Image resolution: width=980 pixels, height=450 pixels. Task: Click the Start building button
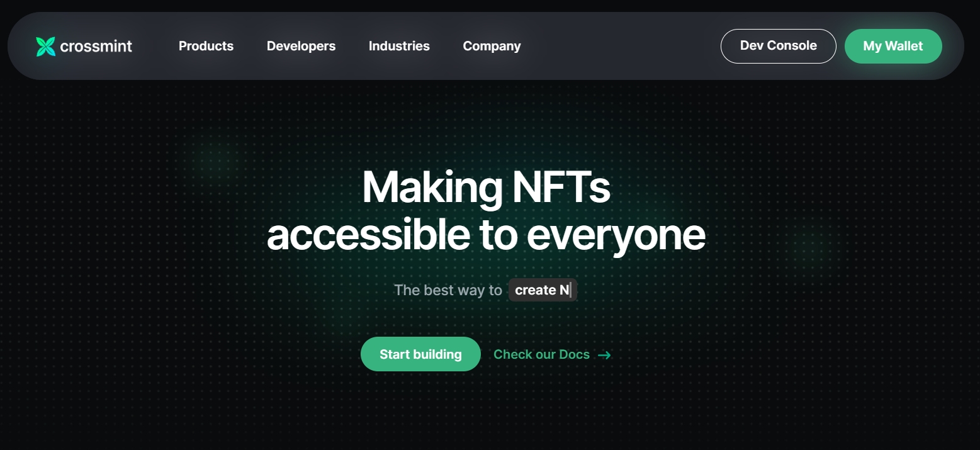420,354
